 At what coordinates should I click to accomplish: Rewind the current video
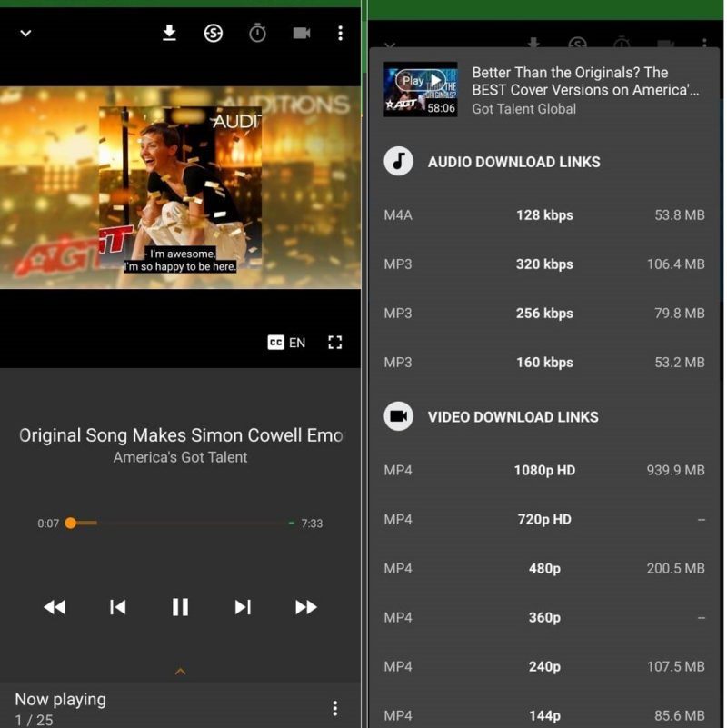pyautogui.click(x=55, y=607)
